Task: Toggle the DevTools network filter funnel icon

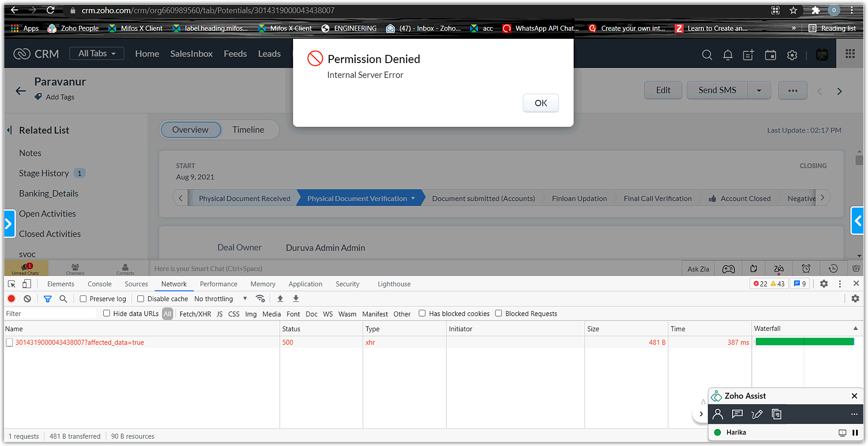Action: pyautogui.click(x=47, y=298)
